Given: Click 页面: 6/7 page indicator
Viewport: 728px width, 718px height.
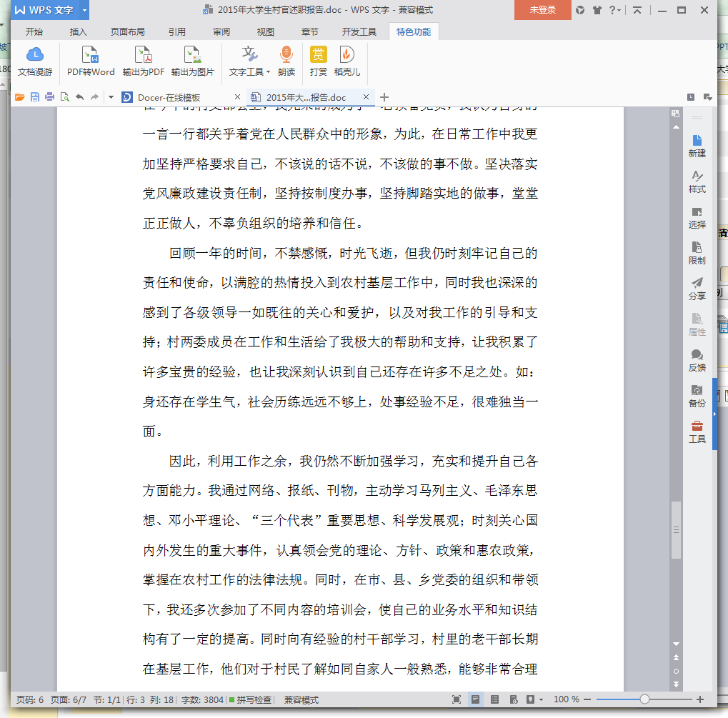Looking at the screenshot, I should pyautogui.click(x=69, y=699).
